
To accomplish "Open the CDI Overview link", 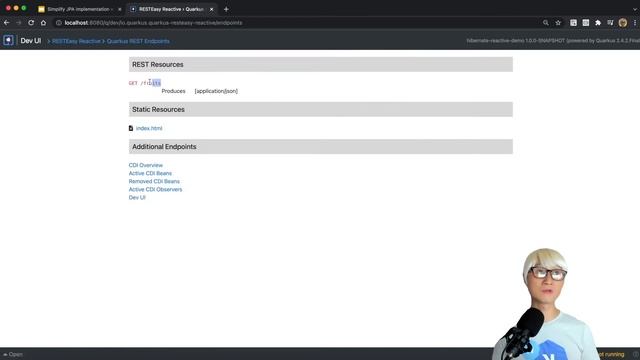I will coord(146,165).
